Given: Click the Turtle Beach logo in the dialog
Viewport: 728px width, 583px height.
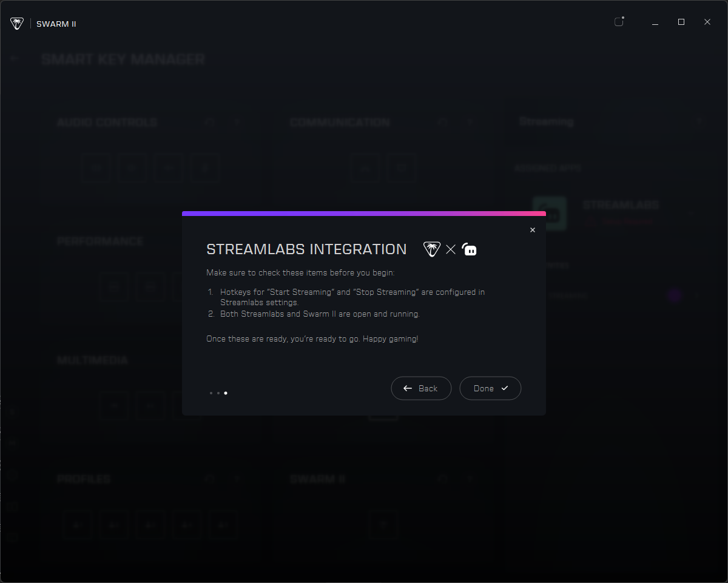Looking at the screenshot, I should tap(432, 249).
